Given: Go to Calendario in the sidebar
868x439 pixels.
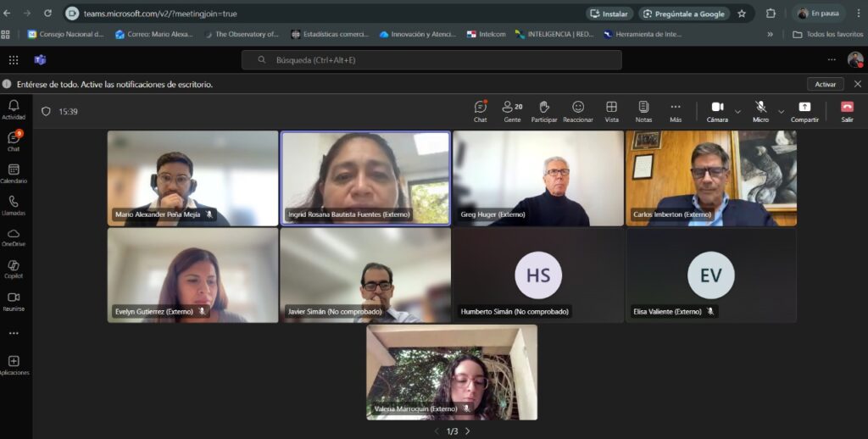Looking at the screenshot, I should pos(14,173).
